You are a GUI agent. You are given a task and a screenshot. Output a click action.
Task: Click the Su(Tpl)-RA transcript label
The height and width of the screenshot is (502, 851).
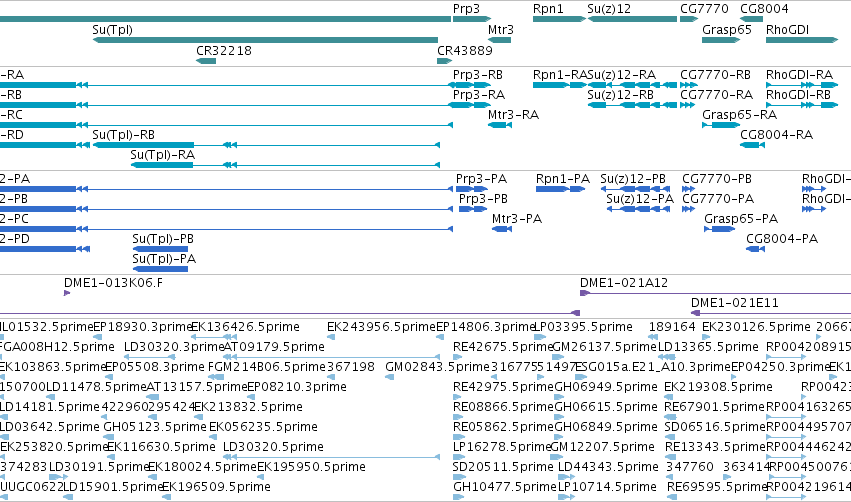(x=162, y=155)
